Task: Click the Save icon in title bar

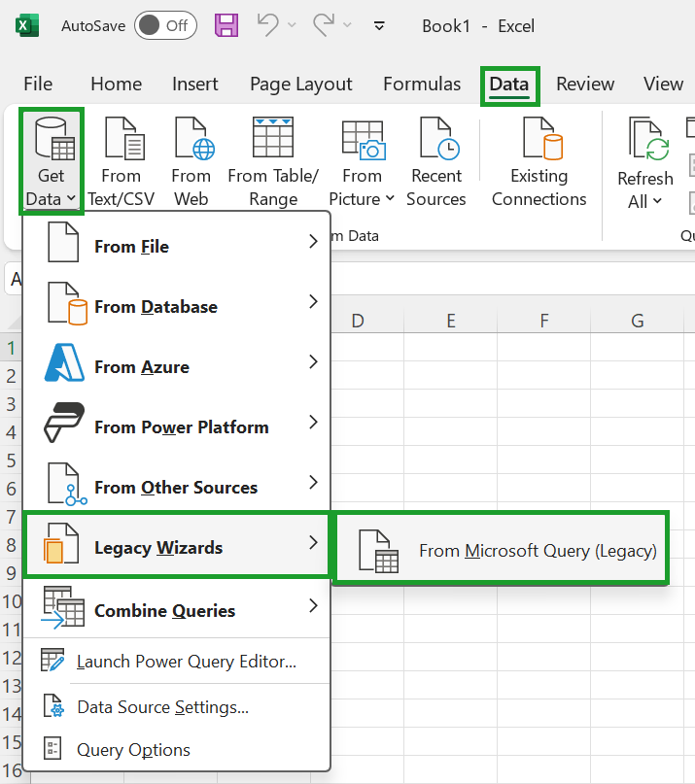Action: (226, 26)
